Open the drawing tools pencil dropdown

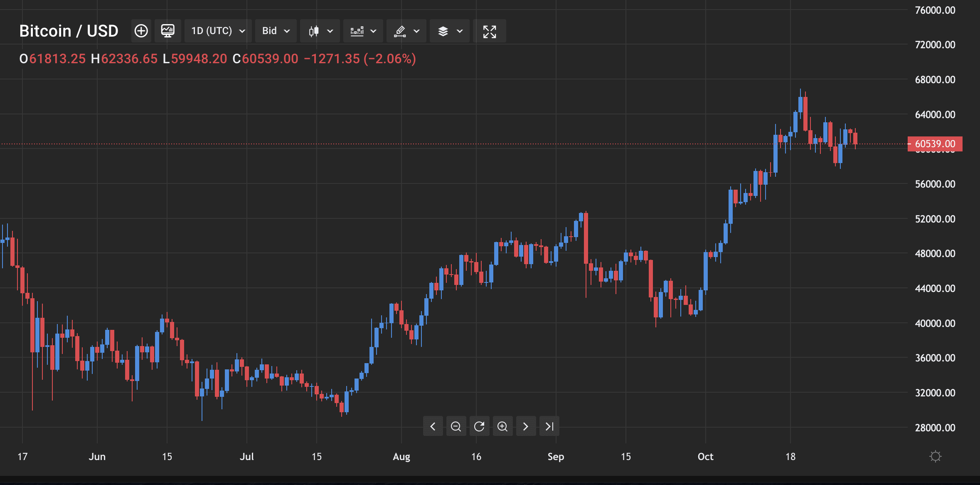(406, 31)
